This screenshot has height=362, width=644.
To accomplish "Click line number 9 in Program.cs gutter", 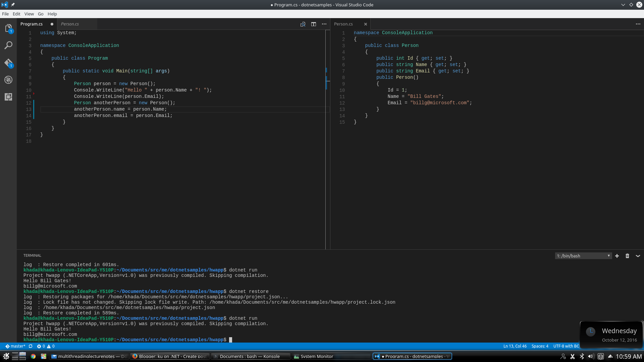I will 30,84.
